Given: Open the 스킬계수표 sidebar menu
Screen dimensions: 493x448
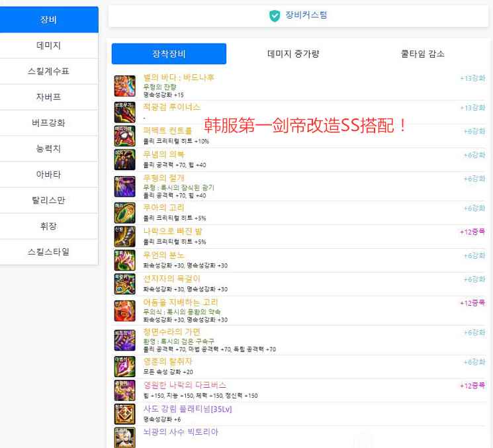Looking at the screenshot, I should [49, 71].
